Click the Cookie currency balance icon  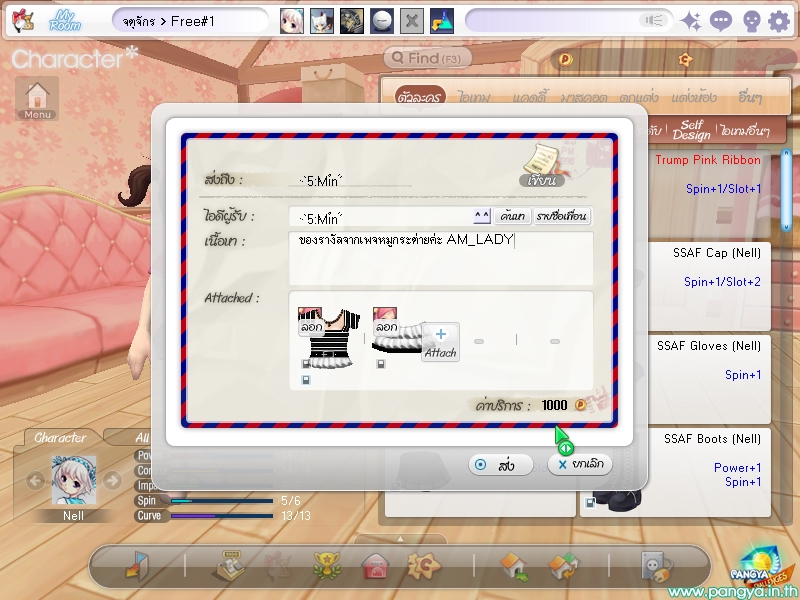(685, 60)
